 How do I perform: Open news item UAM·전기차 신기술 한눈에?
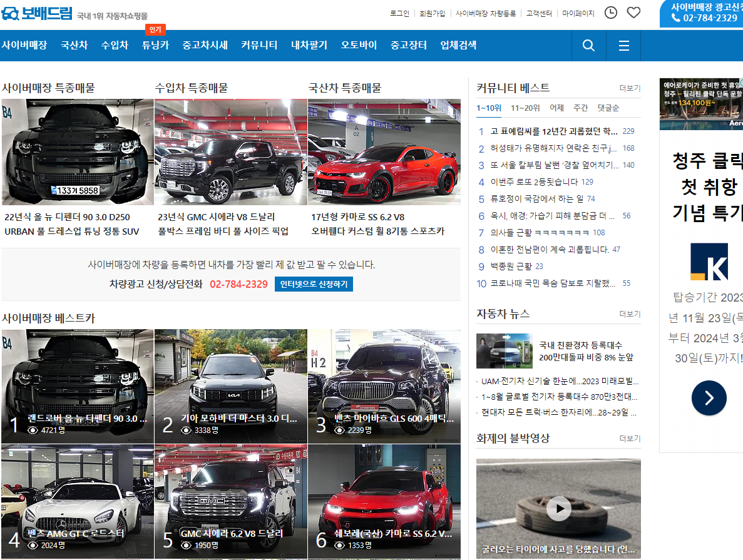point(560,381)
